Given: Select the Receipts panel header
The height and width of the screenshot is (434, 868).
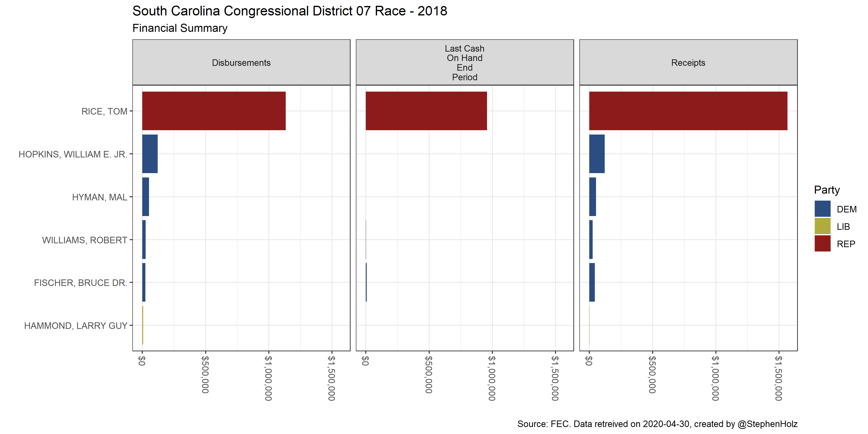Looking at the screenshot, I should click(688, 63).
